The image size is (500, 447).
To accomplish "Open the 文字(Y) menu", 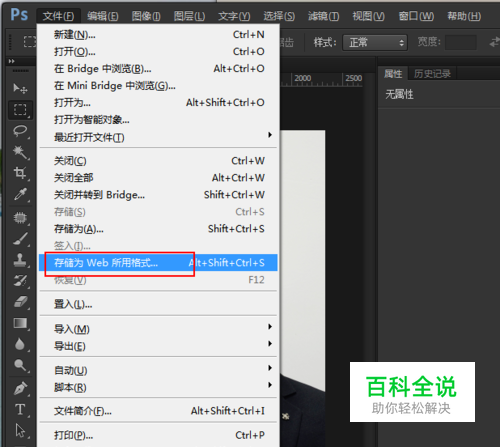I will coord(234,16).
